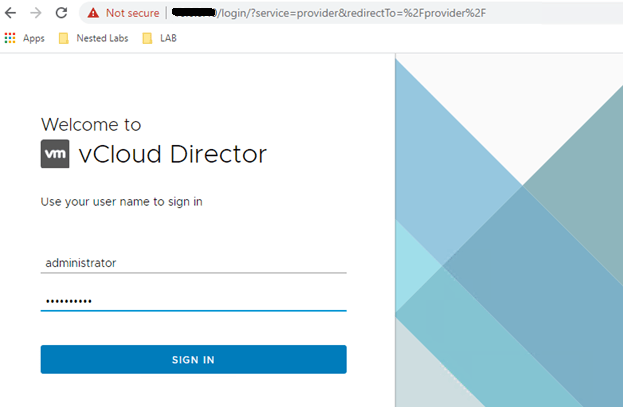Click the red warning triangle icon
Viewport: 623px width, 407px height.
pyautogui.click(x=93, y=13)
